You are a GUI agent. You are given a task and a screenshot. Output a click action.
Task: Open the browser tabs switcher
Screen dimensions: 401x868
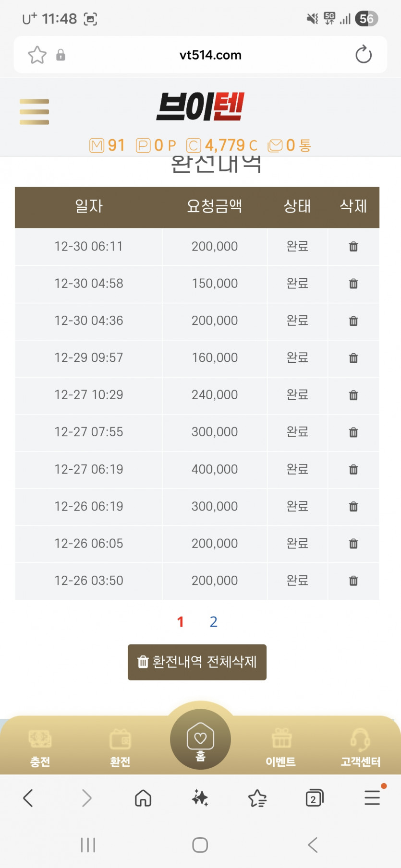tap(314, 798)
